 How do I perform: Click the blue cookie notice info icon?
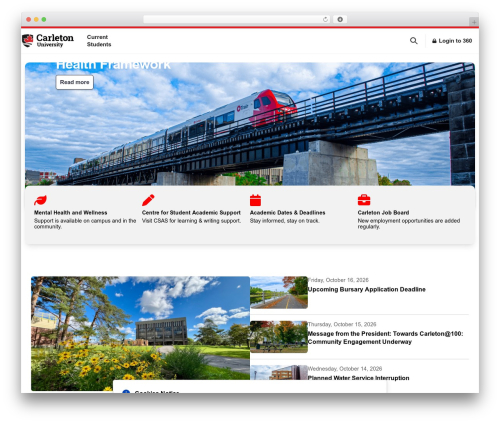[x=126, y=392]
